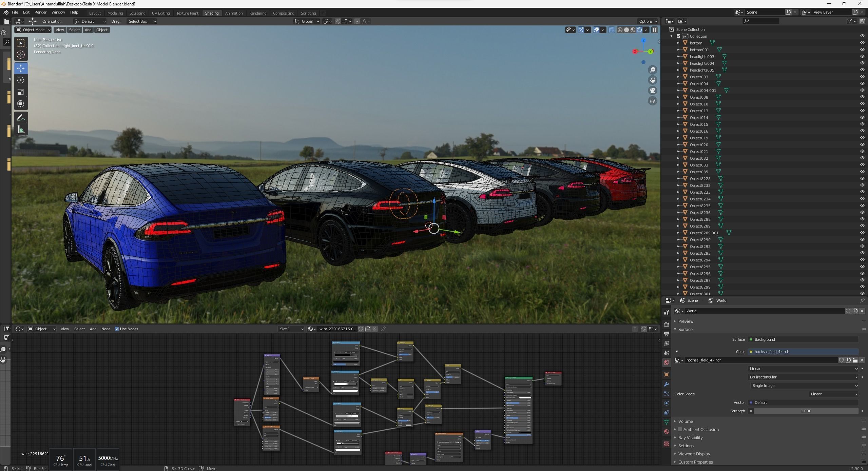Open the Drag Select Box dropdown
Image resolution: width=868 pixels, height=471 pixels.
point(142,21)
